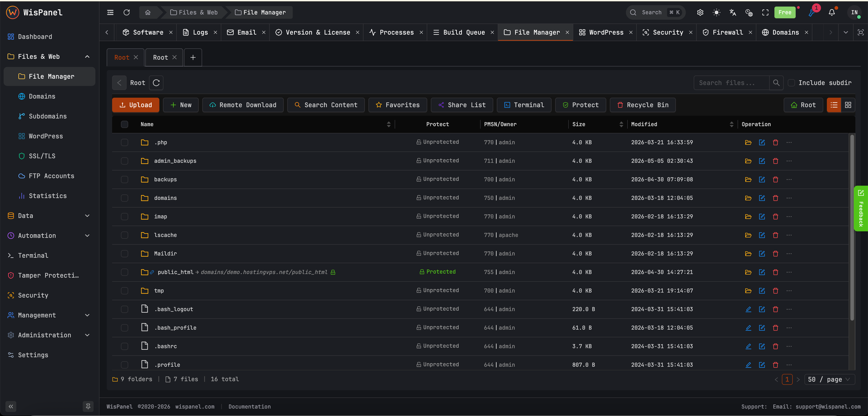868x416 pixels.
Task: Open the Recycle Bin
Action: [643, 105]
